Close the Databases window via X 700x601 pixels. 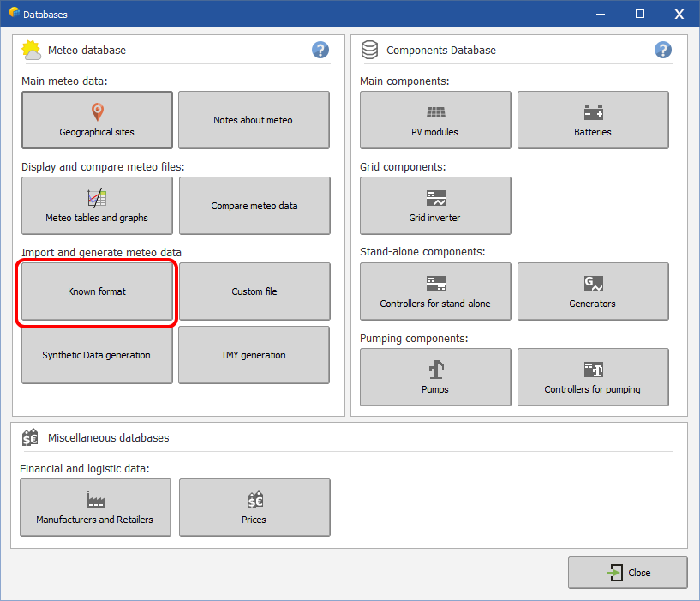point(679,14)
